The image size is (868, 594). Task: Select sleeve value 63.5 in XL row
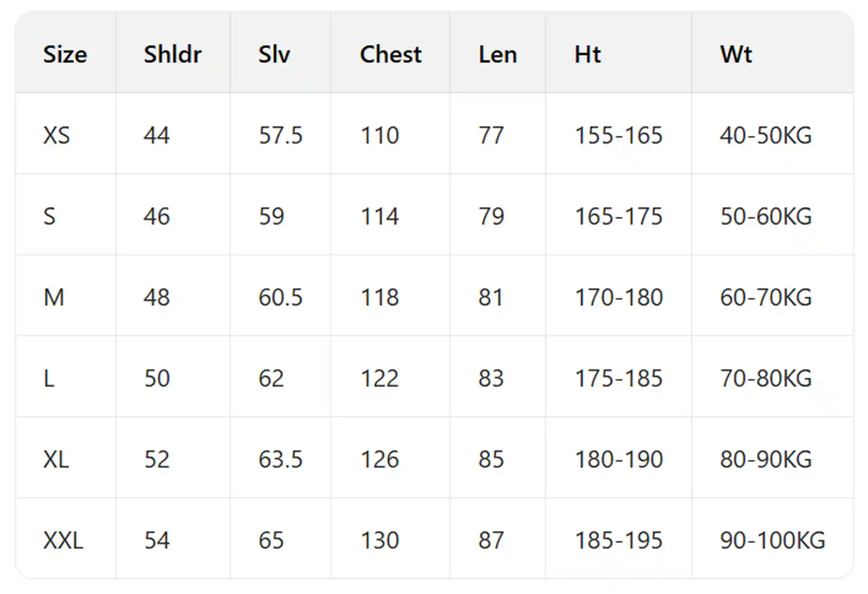280,460
